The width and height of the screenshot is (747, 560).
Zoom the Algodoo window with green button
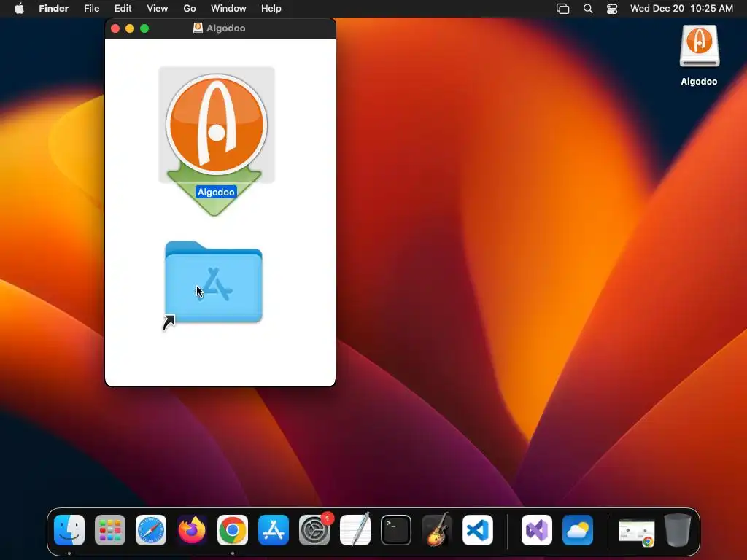tap(144, 28)
